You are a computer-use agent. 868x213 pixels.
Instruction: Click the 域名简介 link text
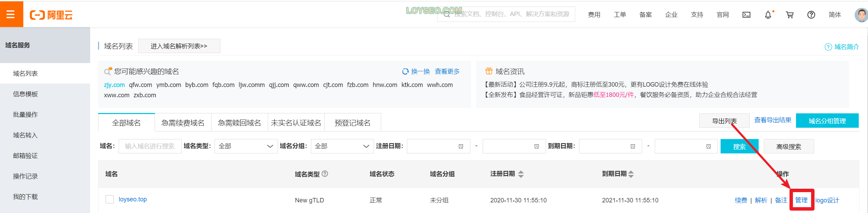pyautogui.click(x=847, y=47)
